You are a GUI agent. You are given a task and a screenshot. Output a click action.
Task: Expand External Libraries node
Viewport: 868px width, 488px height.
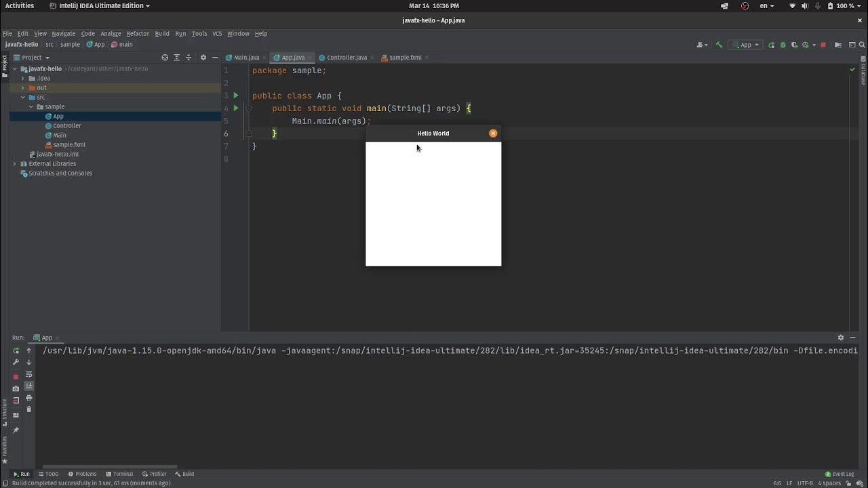[15, 163]
